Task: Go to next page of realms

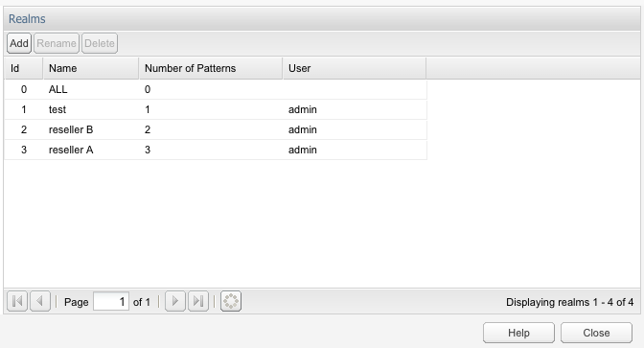Action: [175, 301]
